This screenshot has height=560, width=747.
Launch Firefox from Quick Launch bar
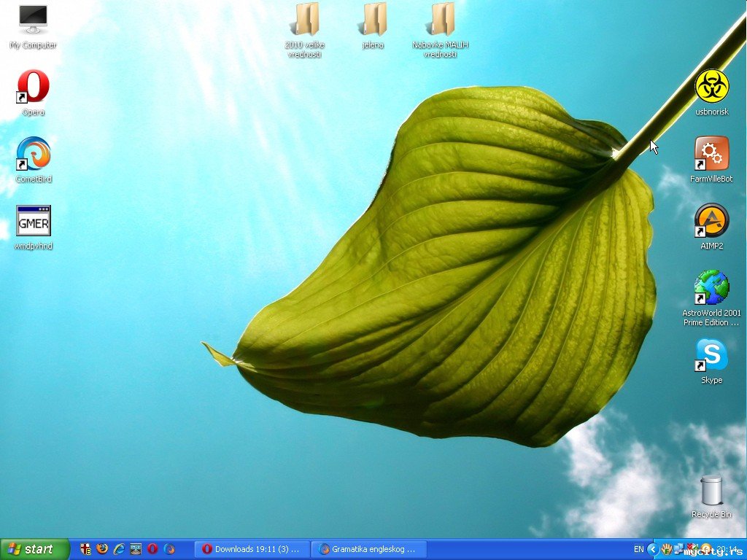point(102,549)
